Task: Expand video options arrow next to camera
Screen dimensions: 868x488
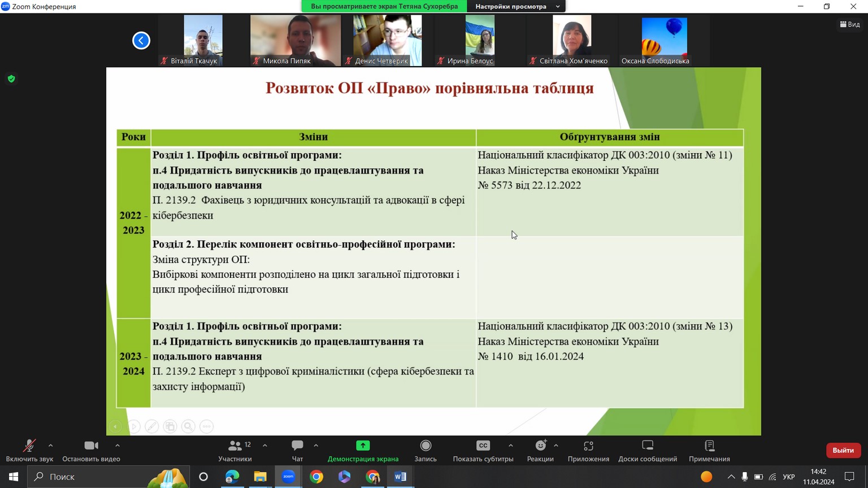Action: click(x=118, y=446)
